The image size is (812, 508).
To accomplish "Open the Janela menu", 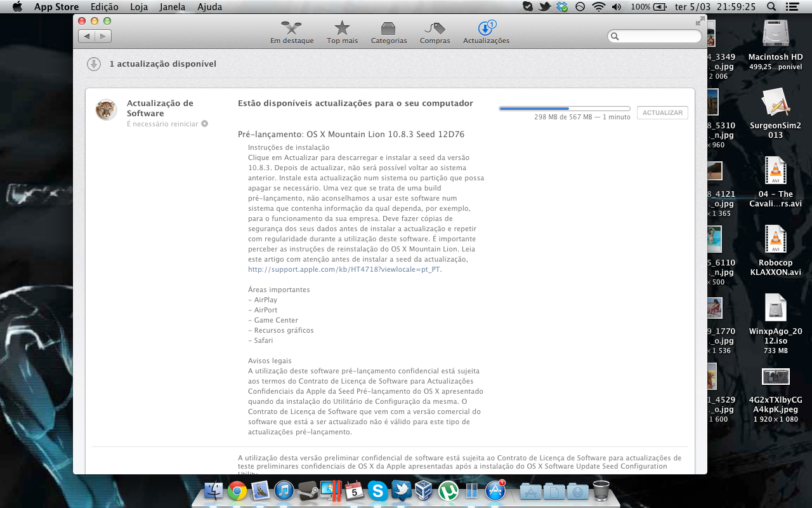I will coord(172,7).
